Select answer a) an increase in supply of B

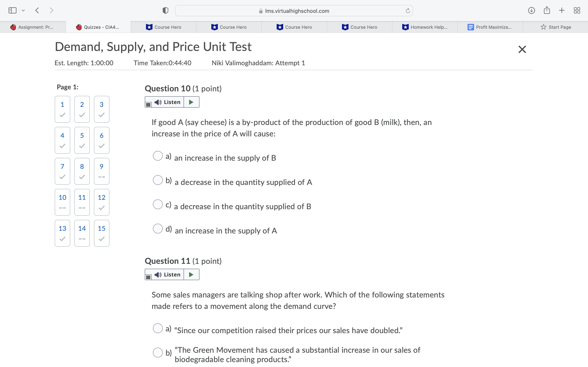pyautogui.click(x=158, y=156)
